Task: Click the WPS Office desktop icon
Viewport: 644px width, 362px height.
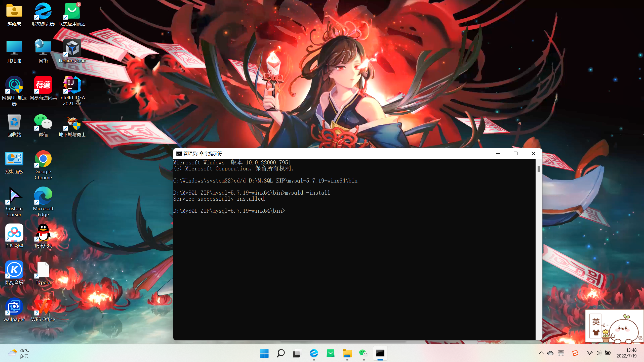Action: (x=43, y=307)
